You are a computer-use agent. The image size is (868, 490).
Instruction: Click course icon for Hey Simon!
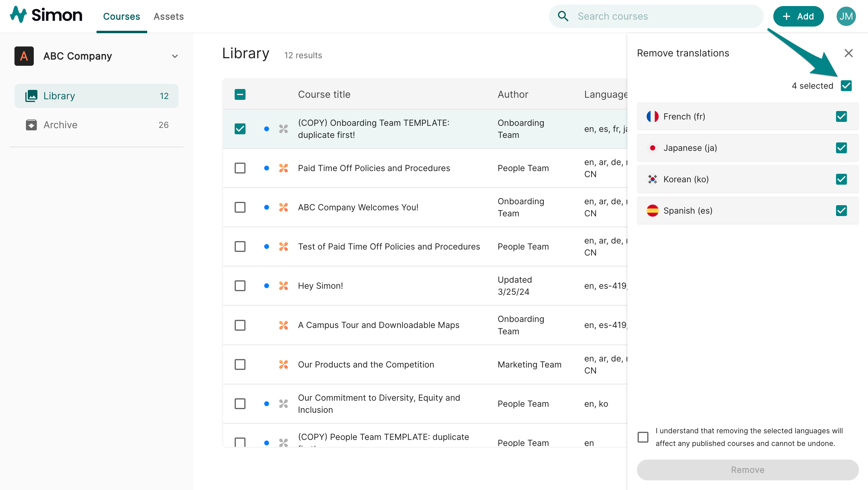[284, 285]
